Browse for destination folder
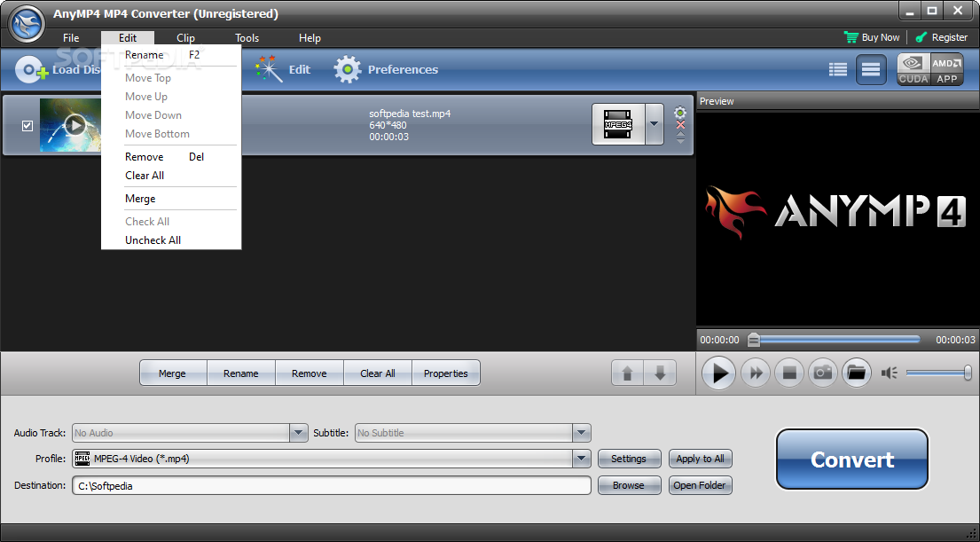Image resolution: width=980 pixels, height=542 pixels. coord(629,485)
